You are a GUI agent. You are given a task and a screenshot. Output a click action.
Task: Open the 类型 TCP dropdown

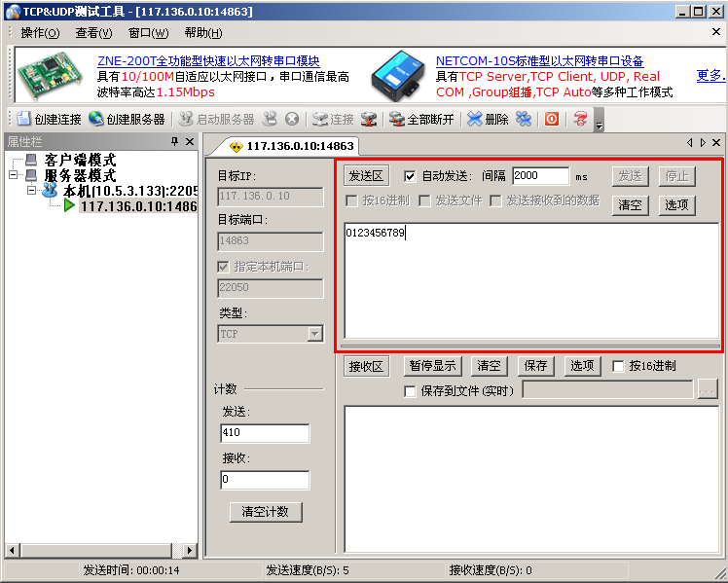click(315, 333)
